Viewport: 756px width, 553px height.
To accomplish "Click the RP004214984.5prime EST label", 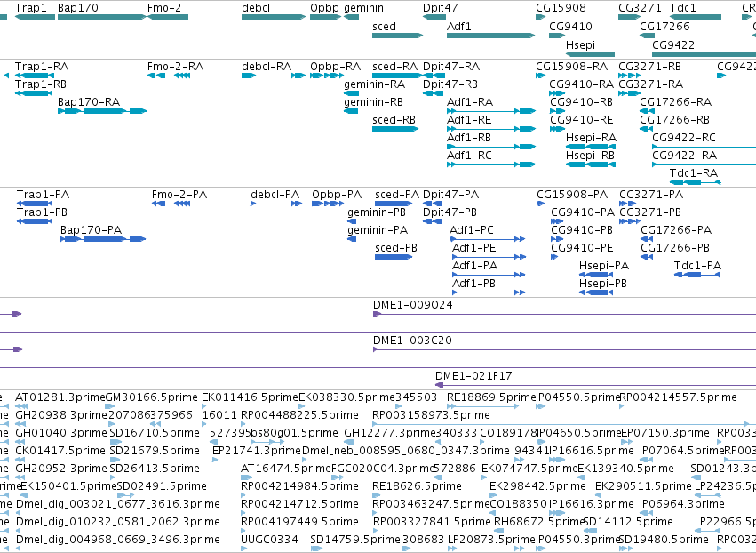I will (x=299, y=486).
